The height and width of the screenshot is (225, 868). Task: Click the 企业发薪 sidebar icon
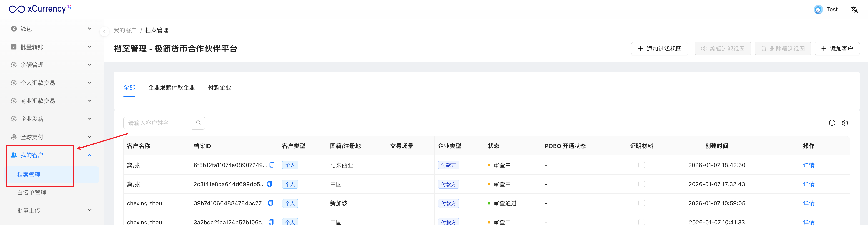click(14, 119)
